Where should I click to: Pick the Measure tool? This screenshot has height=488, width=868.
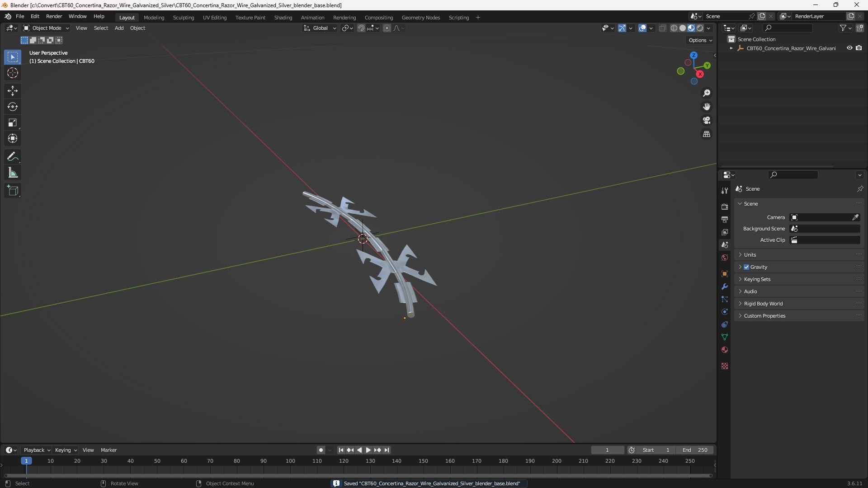point(13,173)
